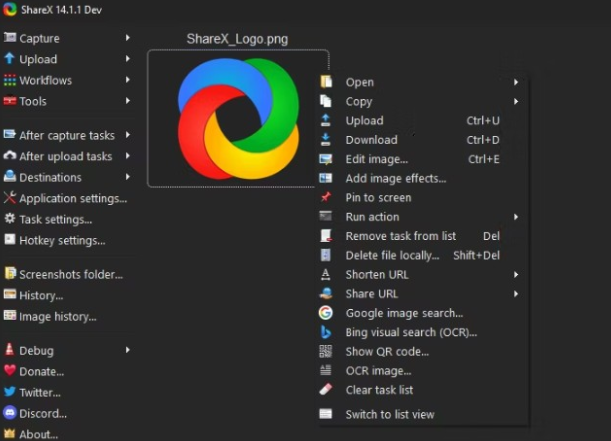Click the ShareX 14.1.1 Dev title text
Viewport: 611px width, 441px height.
[x=61, y=10]
